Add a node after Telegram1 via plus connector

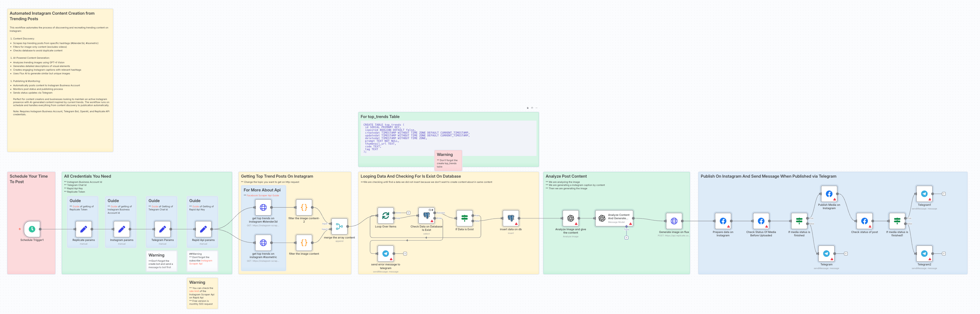coord(944,194)
